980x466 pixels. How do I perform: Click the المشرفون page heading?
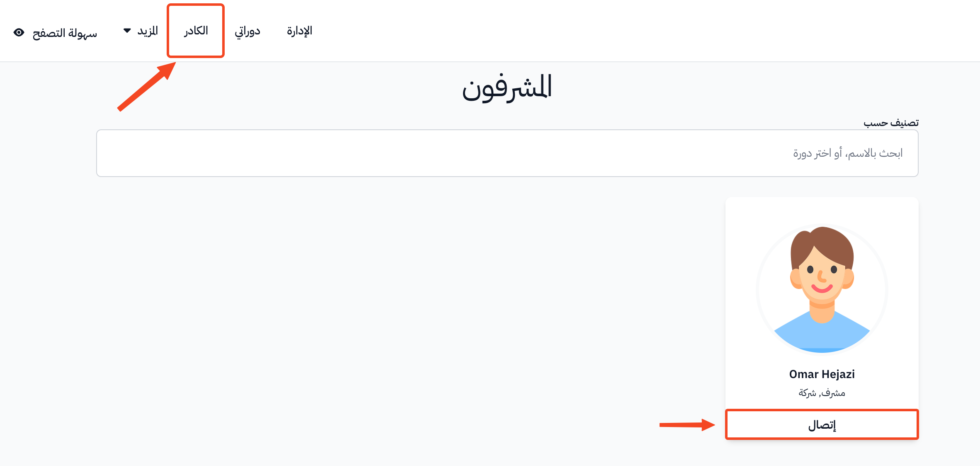(507, 87)
